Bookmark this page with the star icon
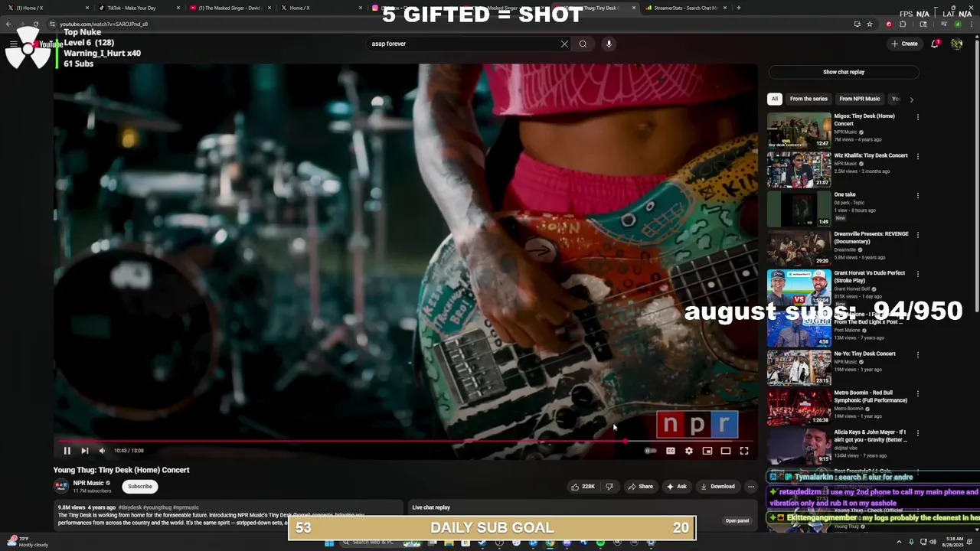980x551 pixels. point(870,24)
